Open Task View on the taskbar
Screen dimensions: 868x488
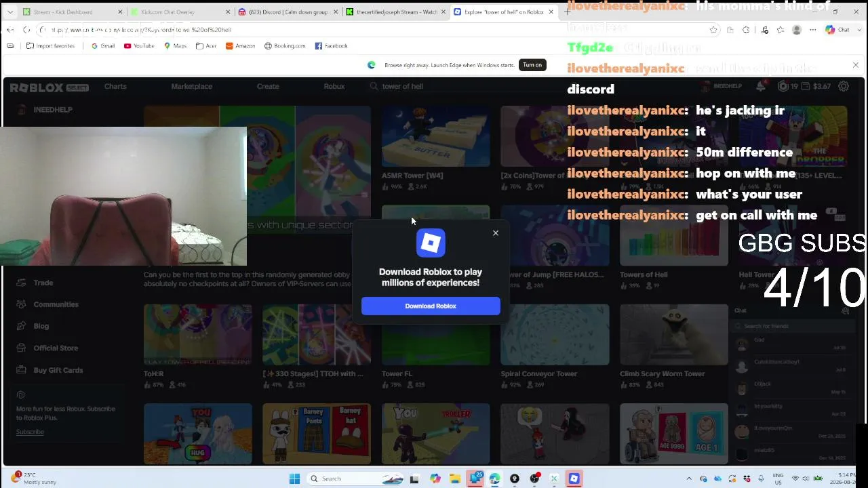[414, 479]
